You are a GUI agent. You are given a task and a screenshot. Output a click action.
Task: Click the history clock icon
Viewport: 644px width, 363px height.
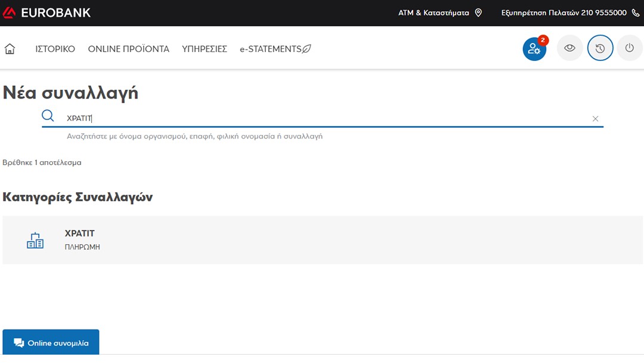click(x=600, y=49)
